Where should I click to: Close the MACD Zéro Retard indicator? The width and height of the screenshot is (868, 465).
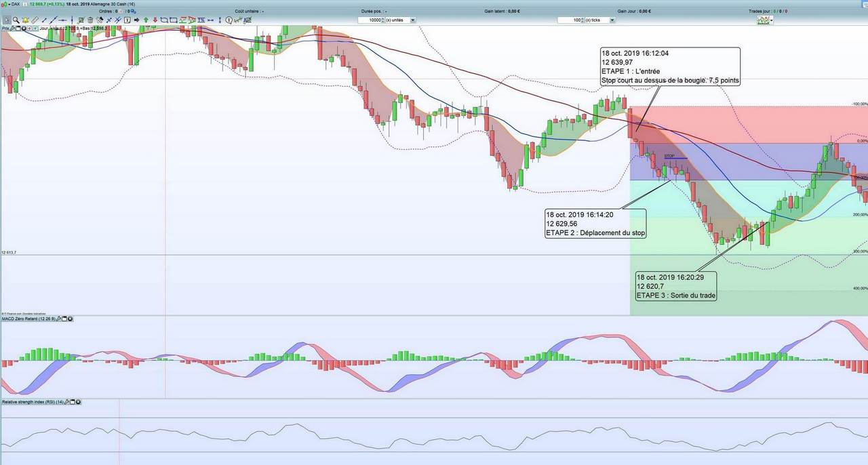(70, 319)
